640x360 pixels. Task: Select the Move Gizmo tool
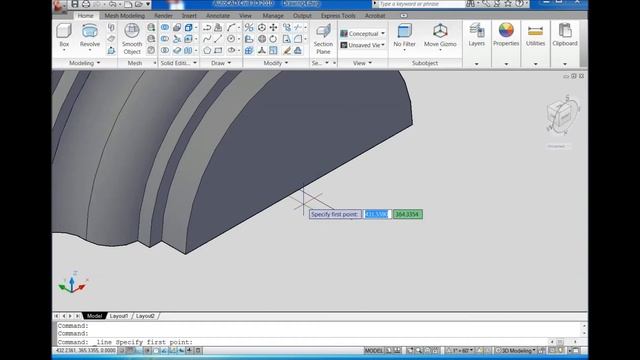pyautogui.click(x=440, y=36)
